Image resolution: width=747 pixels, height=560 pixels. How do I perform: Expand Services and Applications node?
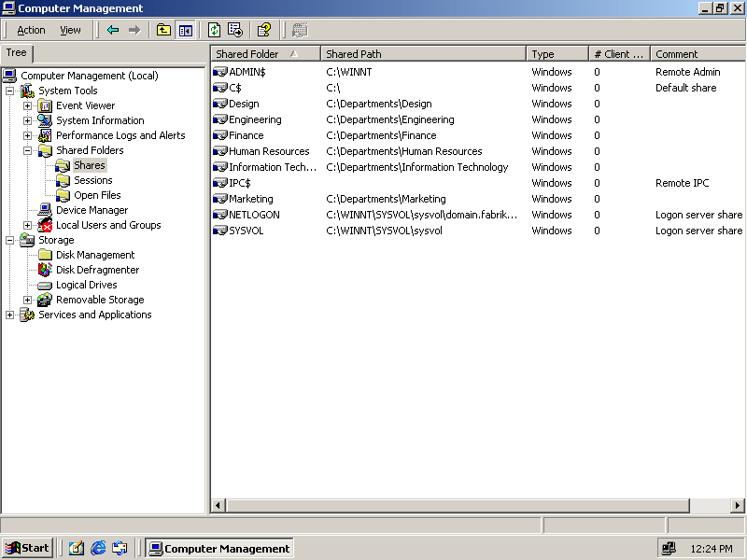click(x=9, y=315)
